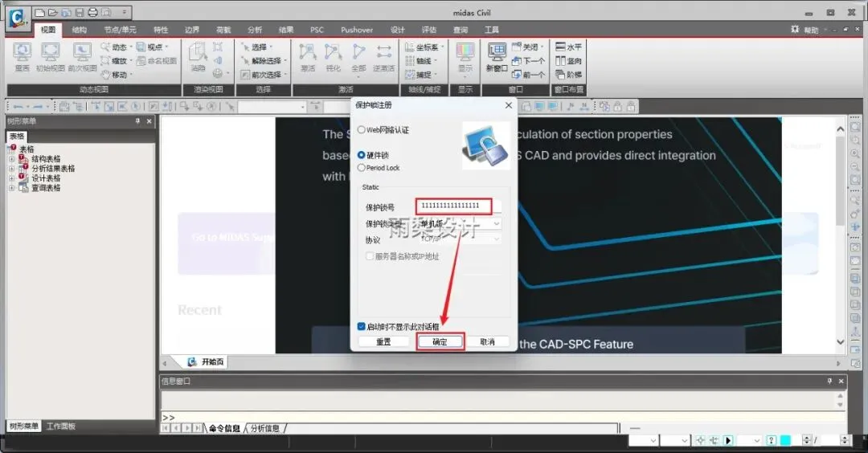Click the 确定 button in the dialog
This screenshot has height=453, width=868.
coord(440,342)
